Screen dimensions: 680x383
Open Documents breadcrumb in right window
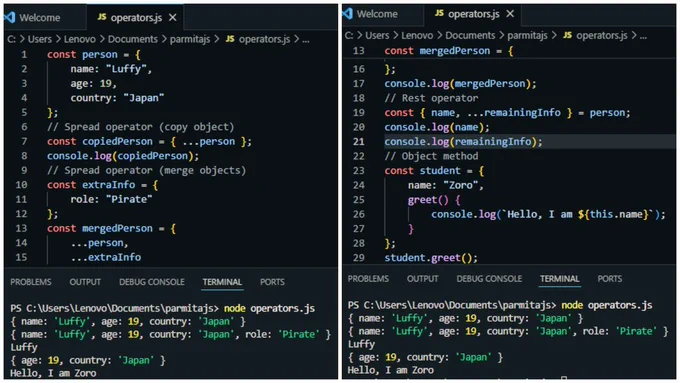click(470, 35)
